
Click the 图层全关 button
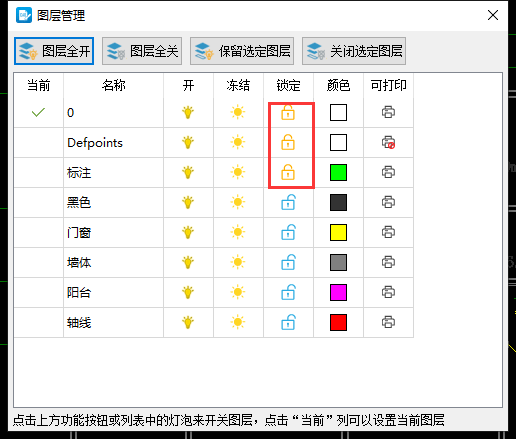pos(142,51)
